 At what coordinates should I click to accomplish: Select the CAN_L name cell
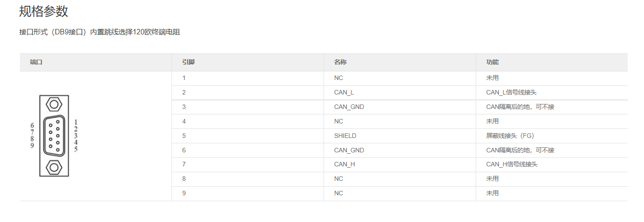344,92
